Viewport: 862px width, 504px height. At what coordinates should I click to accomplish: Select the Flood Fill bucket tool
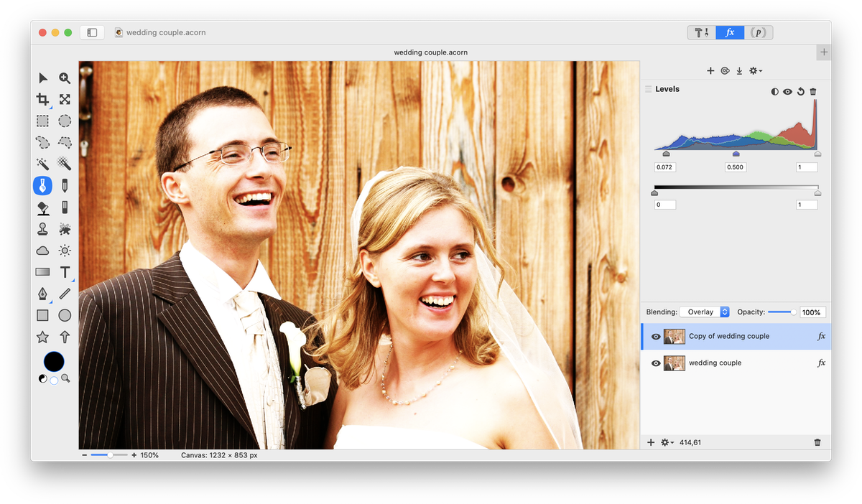pos(43,207)
